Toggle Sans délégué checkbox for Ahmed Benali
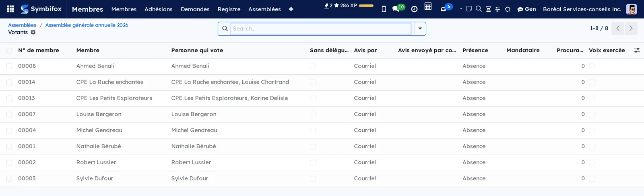Viewport: 644px width, 196px height. tap(313, 66)
